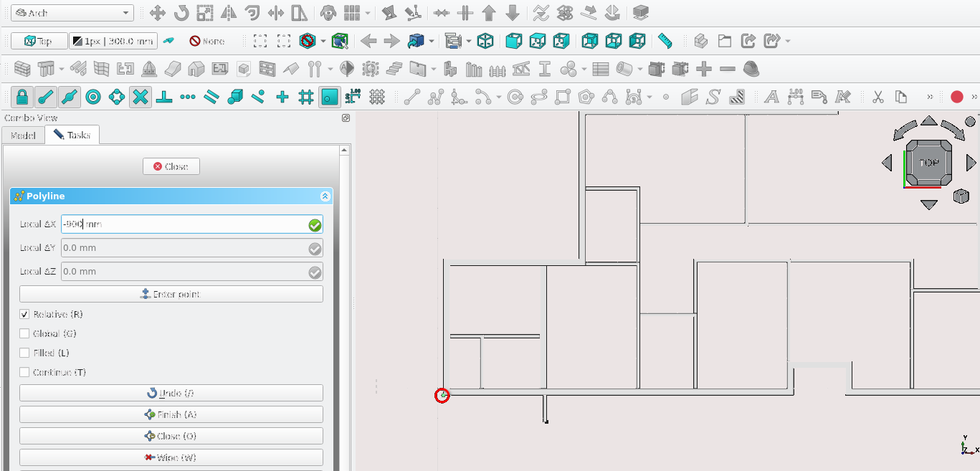
Task: Activate snap to grid icon
Action: 306,97
